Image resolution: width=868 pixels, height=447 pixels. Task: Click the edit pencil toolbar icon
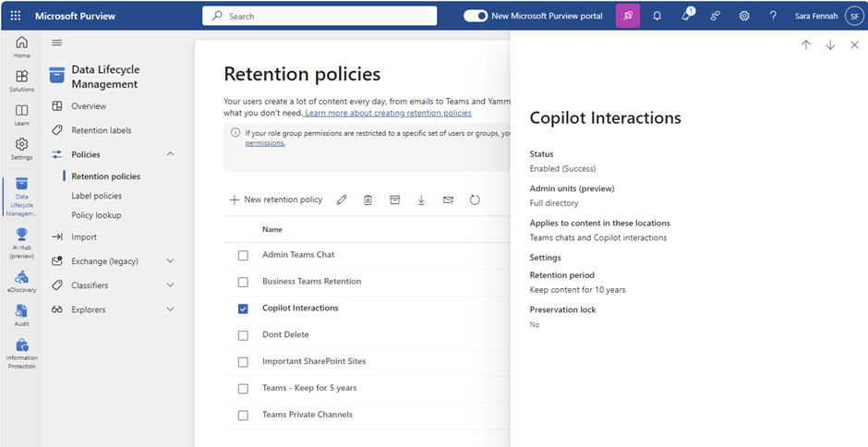coord(342,200)
